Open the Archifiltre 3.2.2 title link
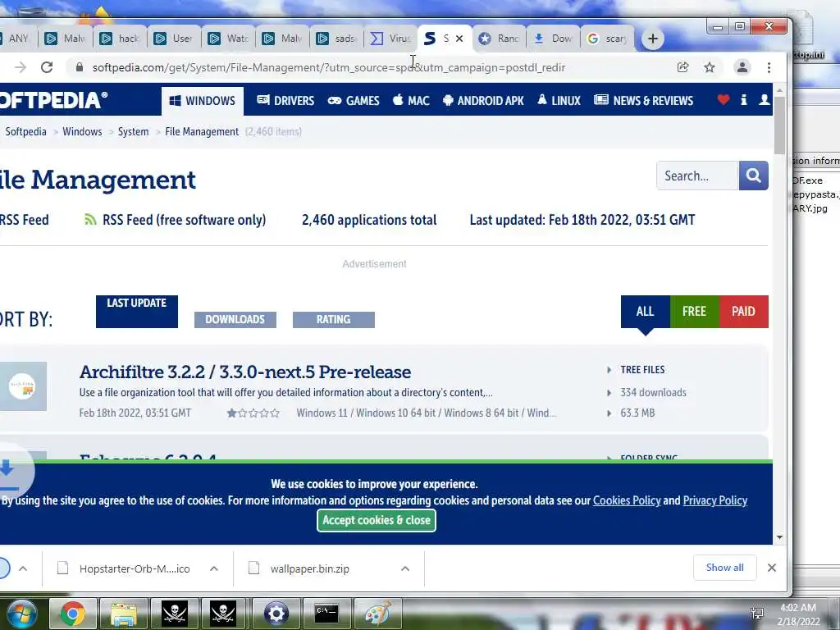Screen dimensions: 840x630 click(x=245, y=372)
